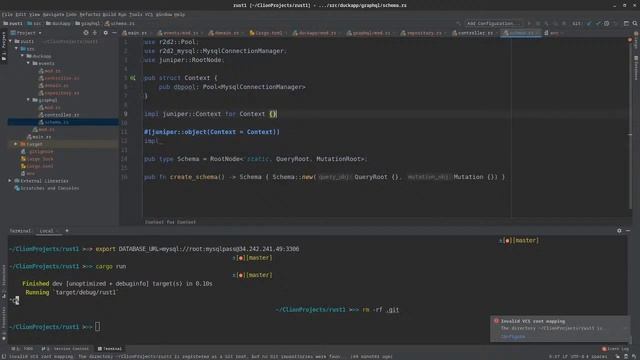Open the TODO tool window button
This screenshot has width=640, height=360.
[x=23, y=349]
